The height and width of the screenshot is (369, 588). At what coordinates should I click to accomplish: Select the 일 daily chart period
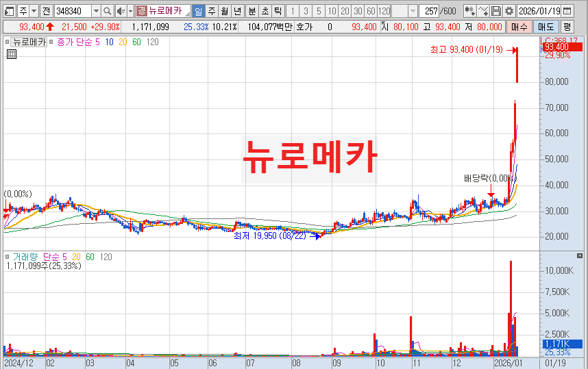pyautogui.click(x=198, y=11)
